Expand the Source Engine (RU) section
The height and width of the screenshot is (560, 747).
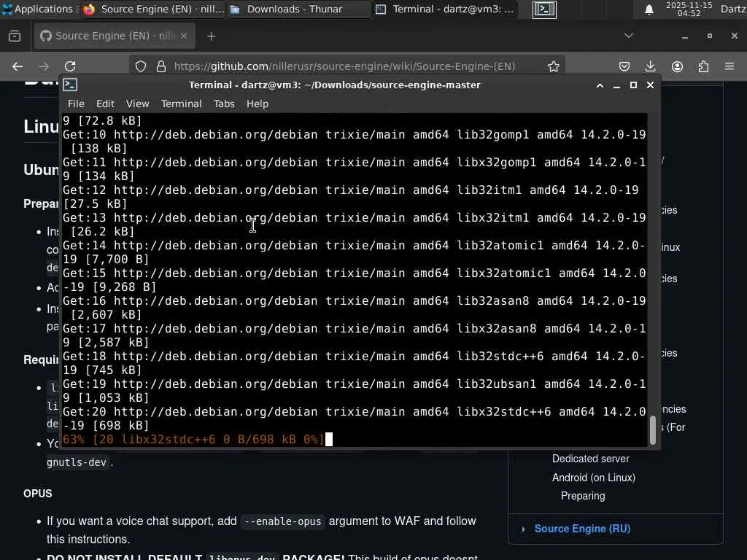(523, 529)
